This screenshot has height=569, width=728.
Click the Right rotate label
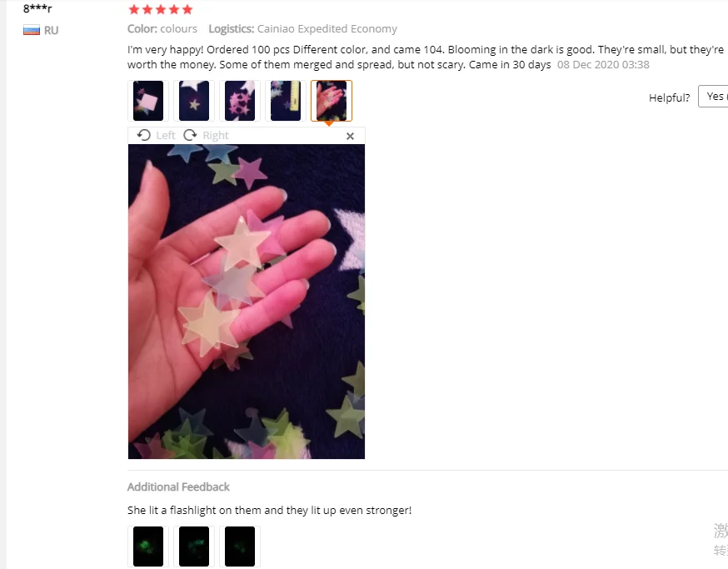coord(216,135)
